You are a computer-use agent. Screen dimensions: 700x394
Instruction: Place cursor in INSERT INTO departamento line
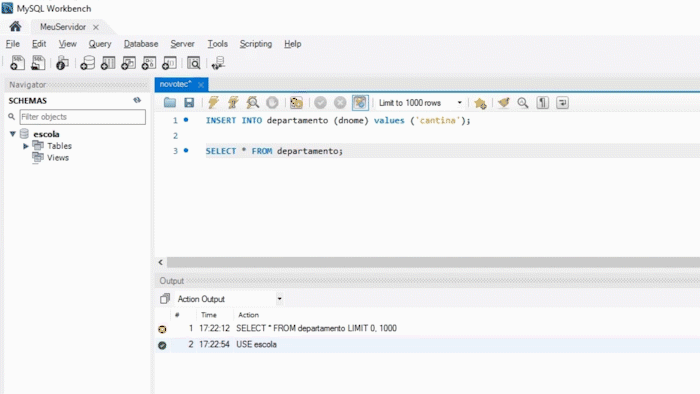point(338,120)
